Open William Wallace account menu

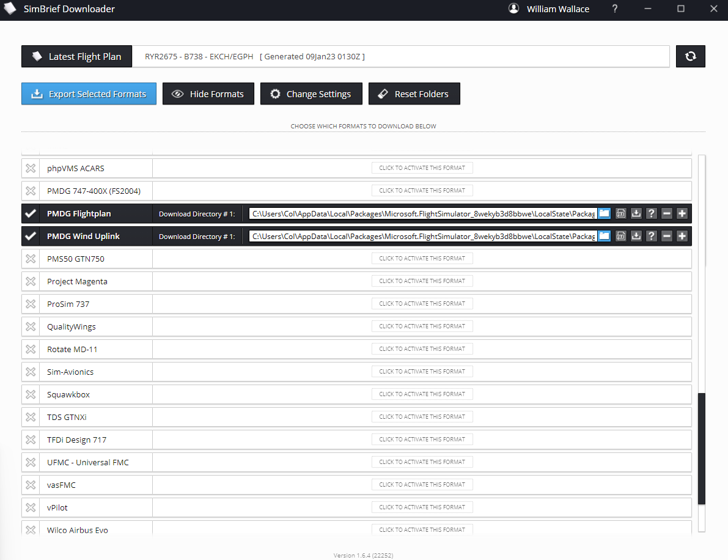(548, 9)
